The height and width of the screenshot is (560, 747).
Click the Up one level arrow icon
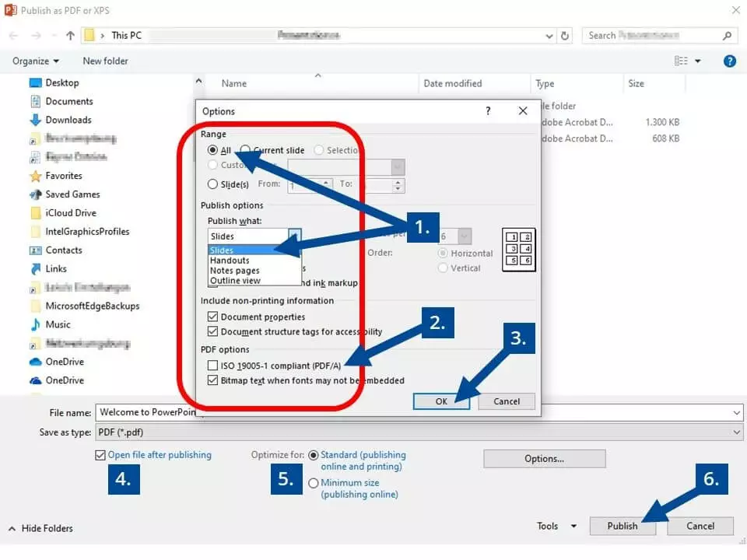(71, 36)
